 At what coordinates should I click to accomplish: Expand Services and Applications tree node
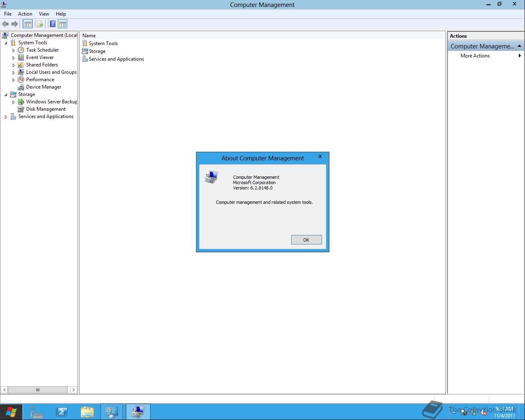click(x=6, y=117)
